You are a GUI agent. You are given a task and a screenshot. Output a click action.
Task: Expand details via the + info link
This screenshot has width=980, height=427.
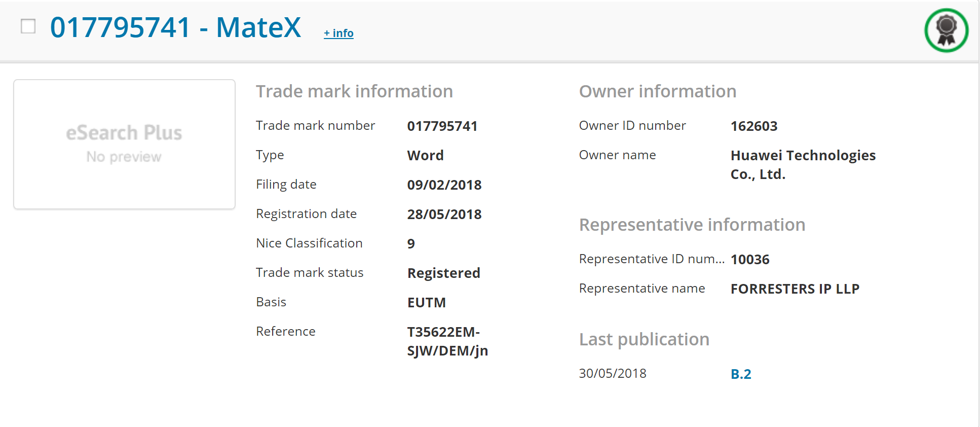[x=338, y=33]
